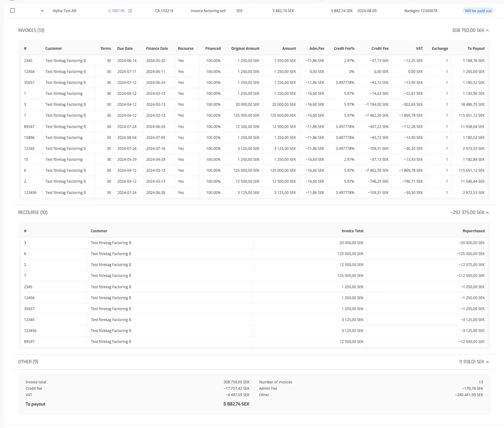This screenshot has width=504, height=428.
Task: Click the payout date 2024-08-09
Action: pyautogui.click(x=367, y=11)
